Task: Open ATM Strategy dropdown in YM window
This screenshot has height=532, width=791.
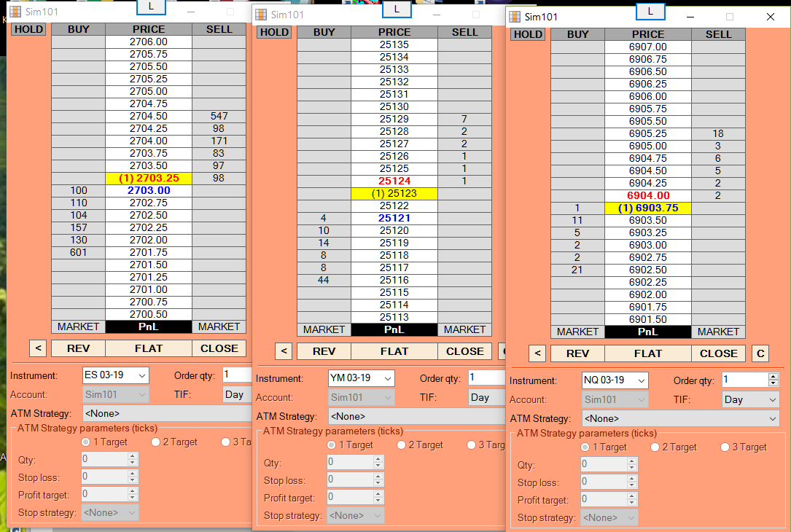Action: 417,417
